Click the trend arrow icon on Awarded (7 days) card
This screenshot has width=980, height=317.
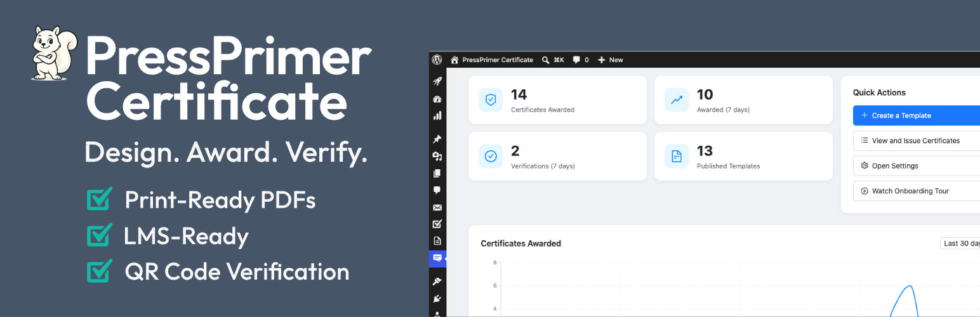point(677,100)
